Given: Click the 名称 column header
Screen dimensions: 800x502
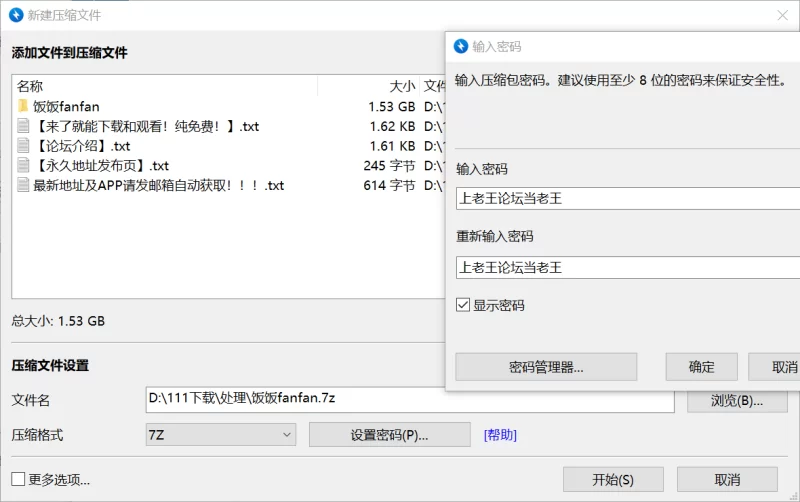Looking at the screenshot, I should click(30, 86).
